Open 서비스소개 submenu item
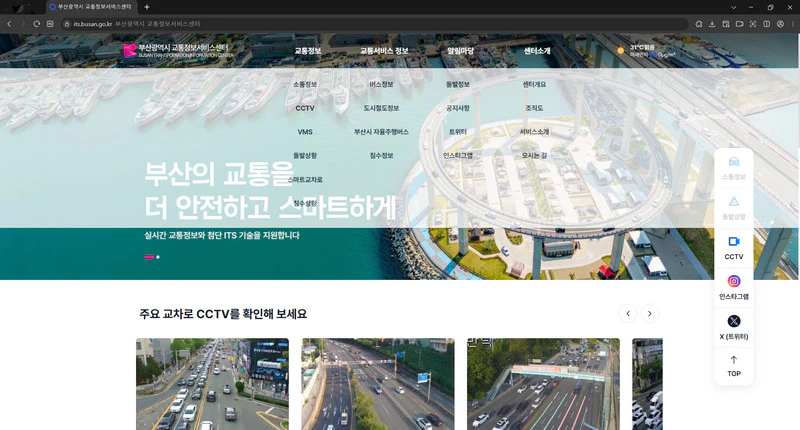 534,132
